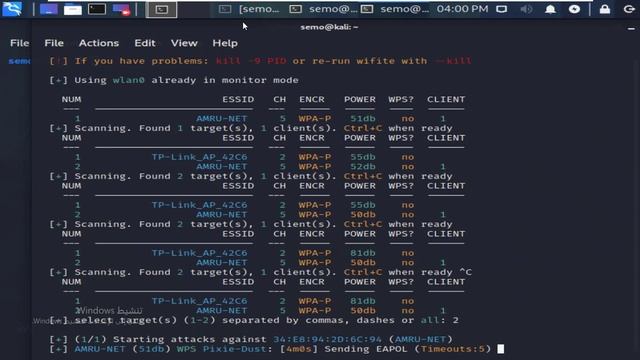Minimize the semo@kali terminal window
Viewport: 640px width, 360px height.
click(x=631, y=29)
